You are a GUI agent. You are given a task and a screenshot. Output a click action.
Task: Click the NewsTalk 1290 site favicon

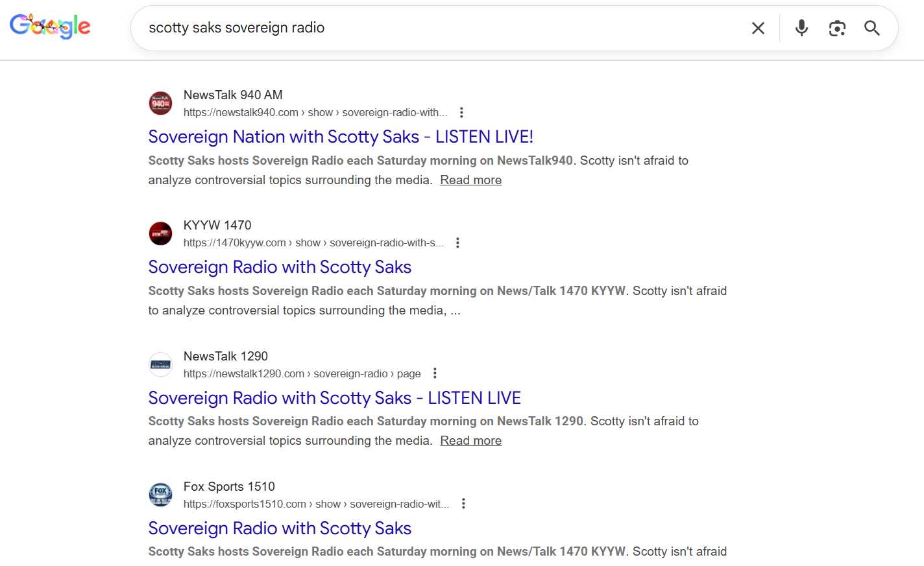click(x=160, y=364)
